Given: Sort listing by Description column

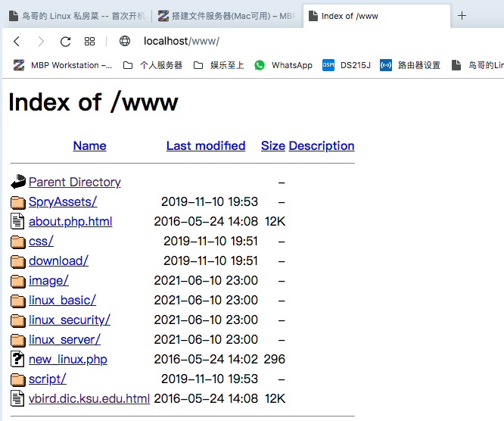Looking at the screenshot, I should (322, 146).
